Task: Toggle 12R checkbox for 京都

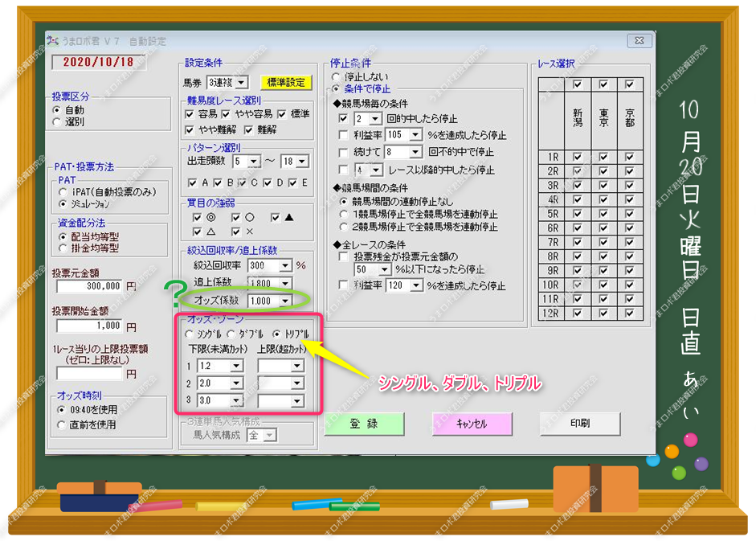Action: click(629, 314)
